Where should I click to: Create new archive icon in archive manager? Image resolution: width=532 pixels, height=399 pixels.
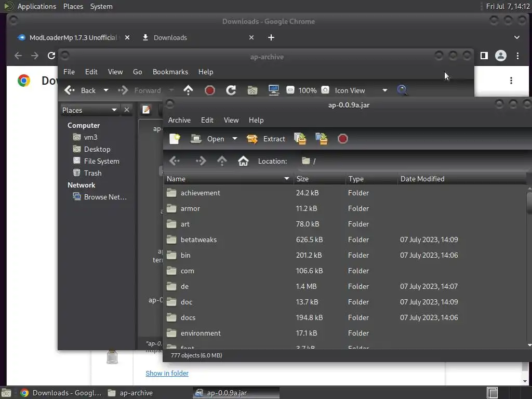(x=175, y=139)
